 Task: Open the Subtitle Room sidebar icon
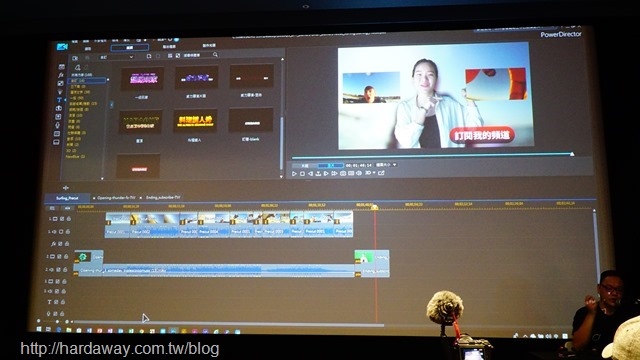[x=56, y=142]
